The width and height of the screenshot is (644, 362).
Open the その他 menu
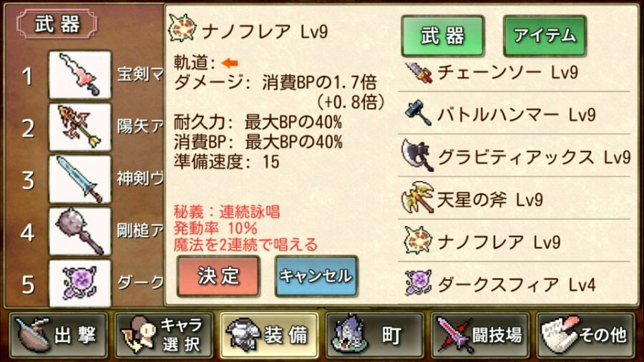pos(585,336)
